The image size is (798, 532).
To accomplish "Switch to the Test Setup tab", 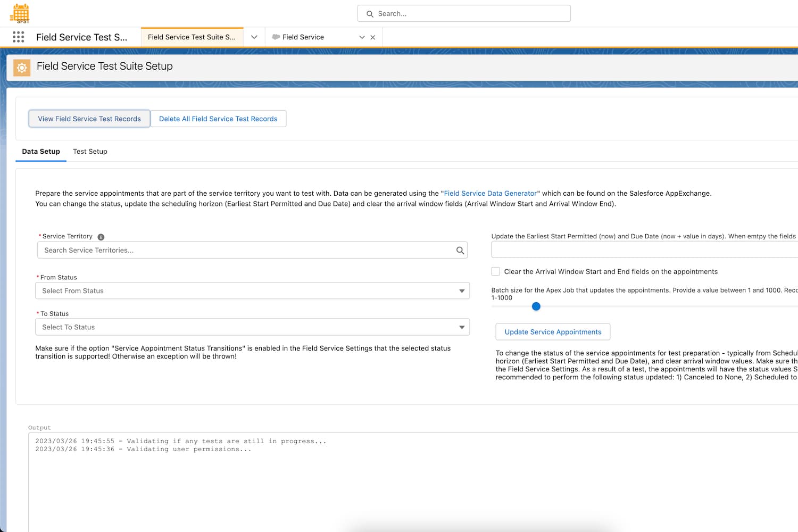I will pos(90,152).
